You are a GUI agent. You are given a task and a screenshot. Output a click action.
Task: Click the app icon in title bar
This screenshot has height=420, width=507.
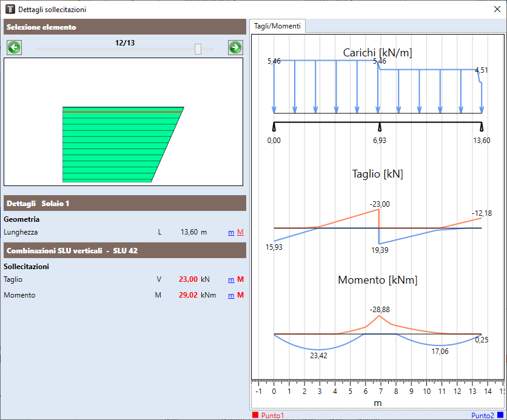click(x=10, y=9)
